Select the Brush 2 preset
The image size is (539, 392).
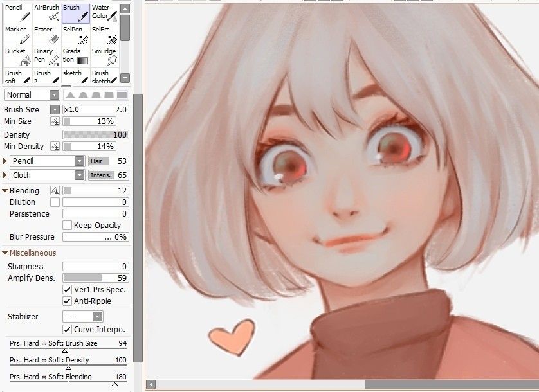click(x=47, y=76)
